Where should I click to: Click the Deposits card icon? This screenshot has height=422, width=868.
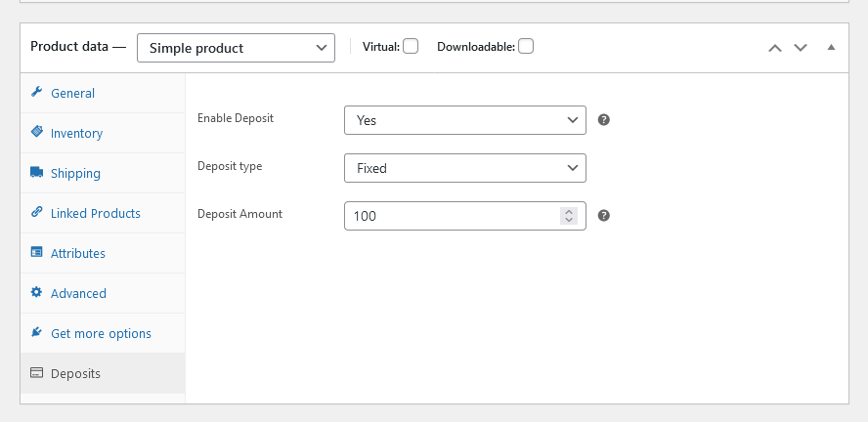coord(36,373)
